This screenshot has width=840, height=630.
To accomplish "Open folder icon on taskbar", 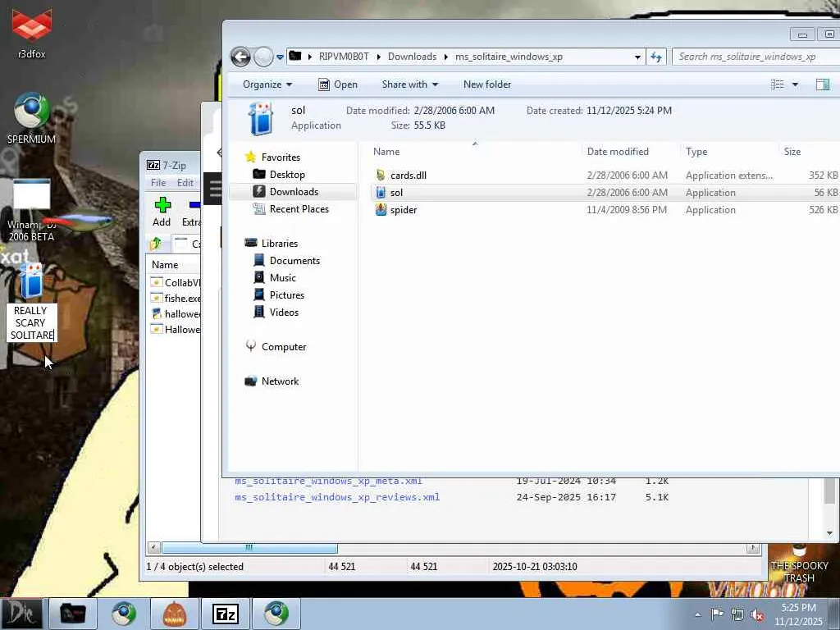I will coord(73,614).
